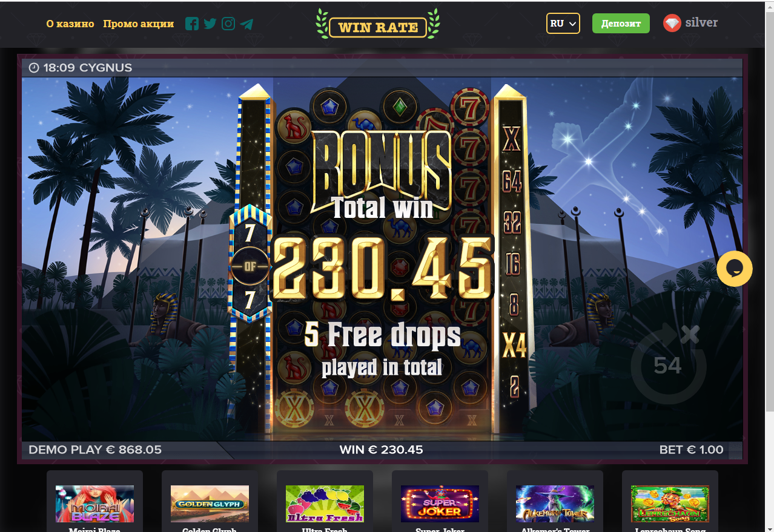Open the Промо акции menu item
Viewport: 774px width, 532px height.
point(138,24)
